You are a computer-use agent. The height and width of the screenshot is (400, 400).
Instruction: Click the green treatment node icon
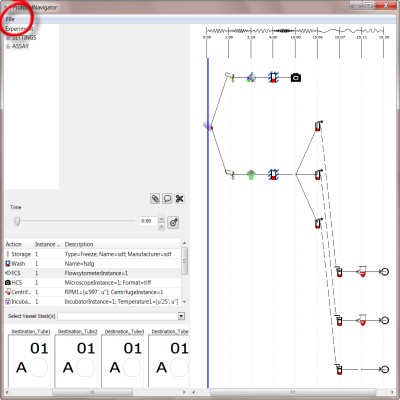pyautogui.click(x=251, y=174)
